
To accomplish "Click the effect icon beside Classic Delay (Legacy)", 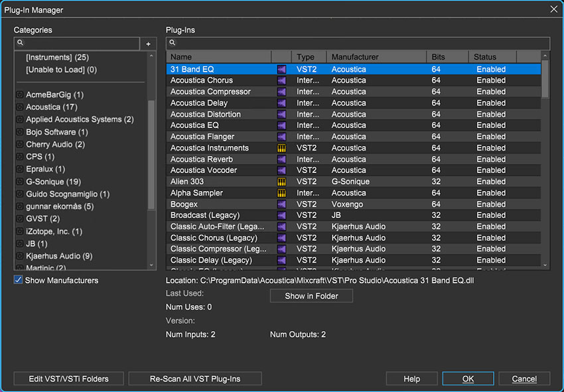I will tap(281, 260).
